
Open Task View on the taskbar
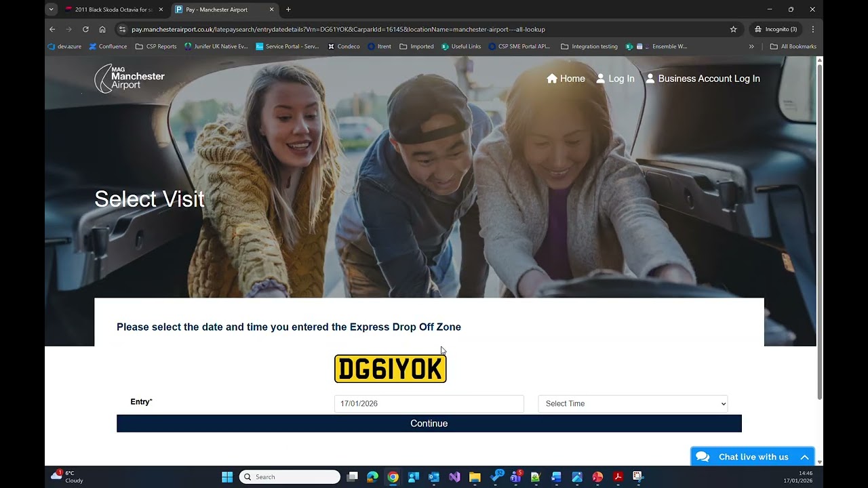[352, 476]
